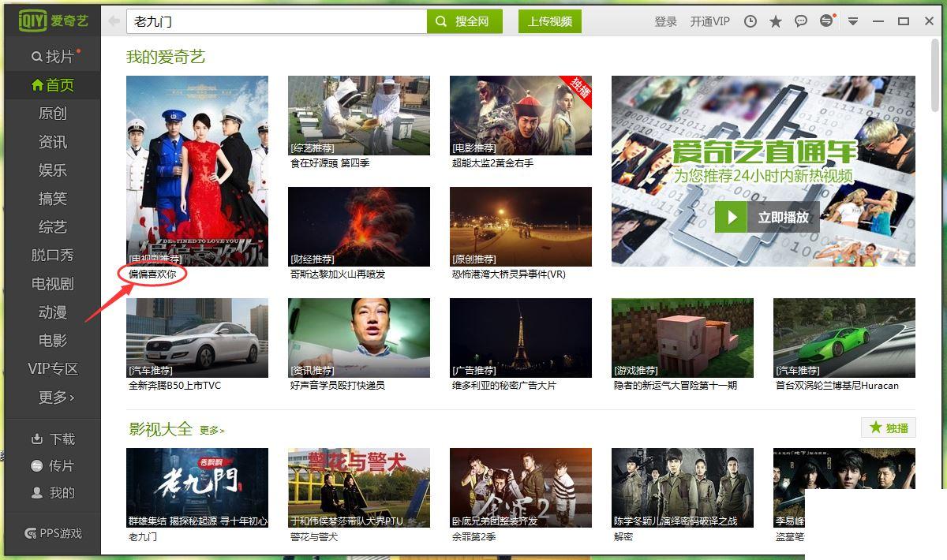Open 我的 user profile in sidebar

(51, 492)
